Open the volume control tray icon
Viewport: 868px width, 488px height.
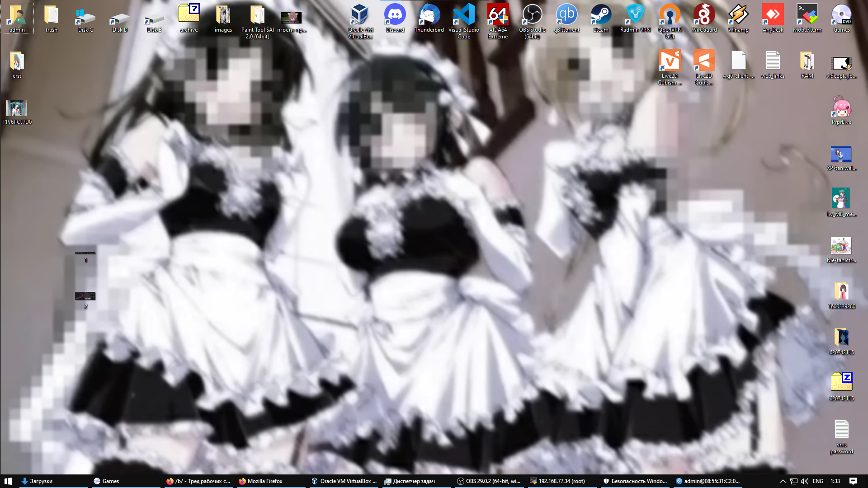click(805, 481)
